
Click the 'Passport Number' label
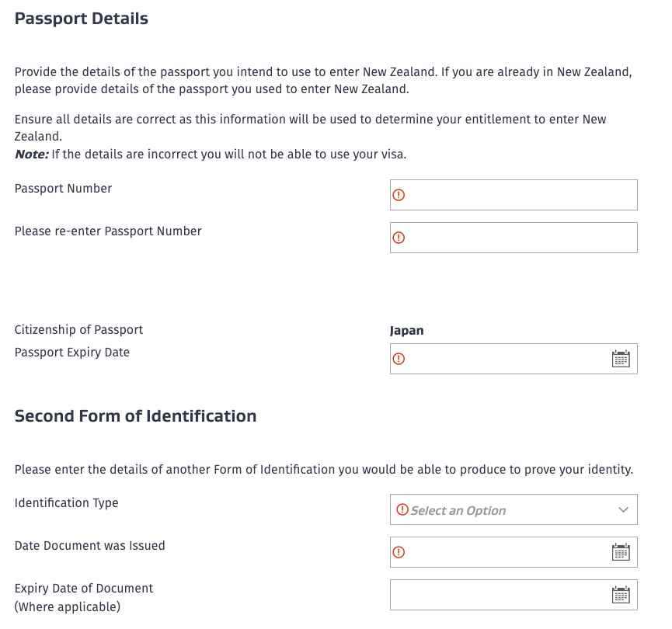63,188
